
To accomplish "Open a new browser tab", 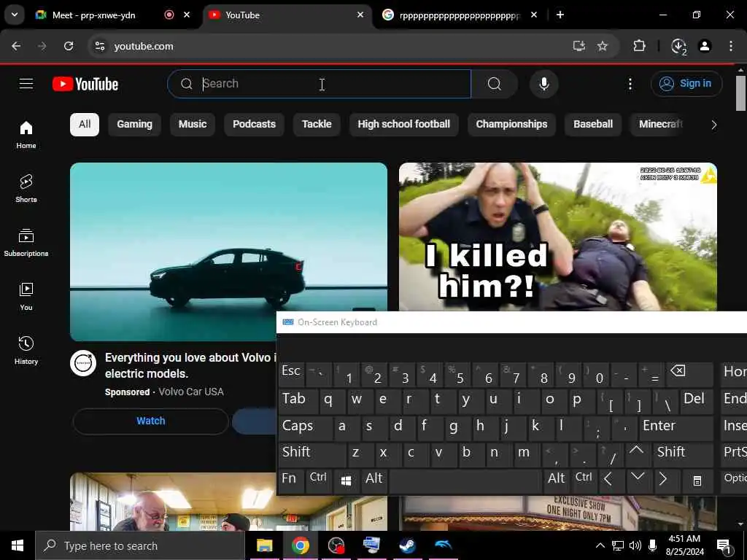I will tap(560, 15).
